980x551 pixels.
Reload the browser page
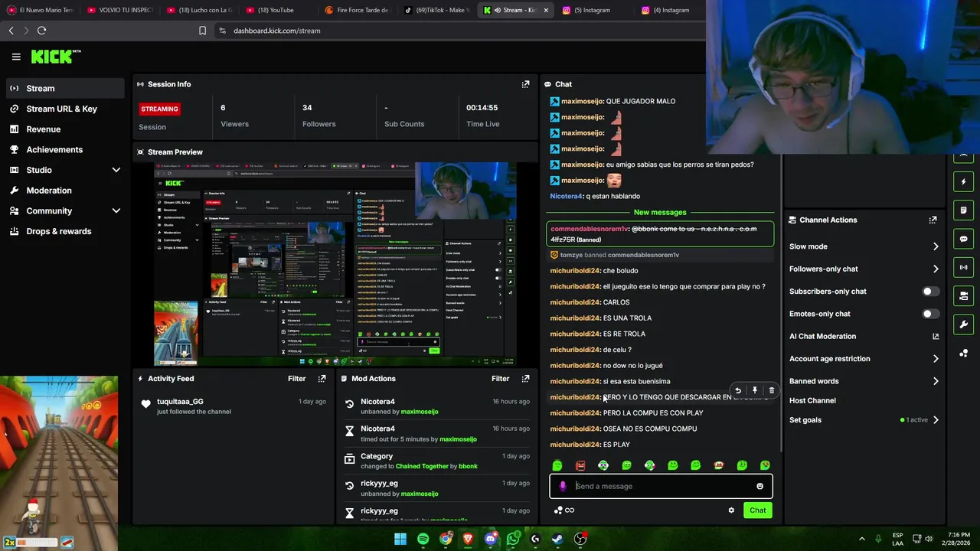click(x=41, y=31)
